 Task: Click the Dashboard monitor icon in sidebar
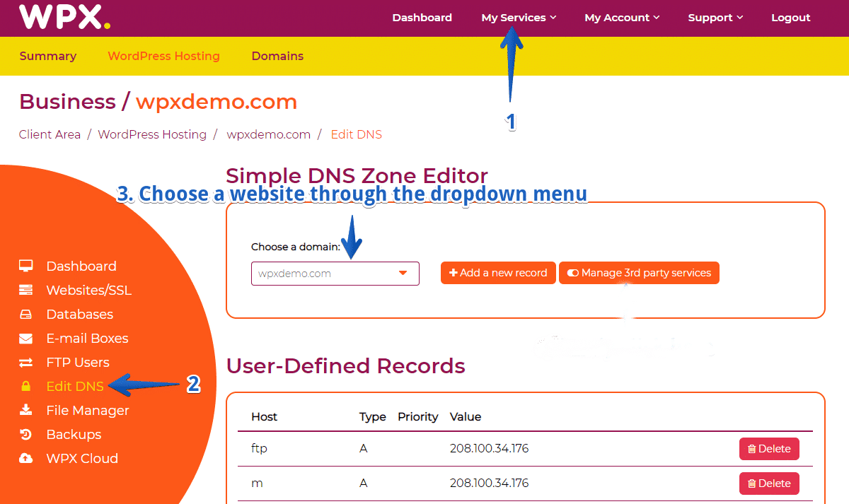26,266
